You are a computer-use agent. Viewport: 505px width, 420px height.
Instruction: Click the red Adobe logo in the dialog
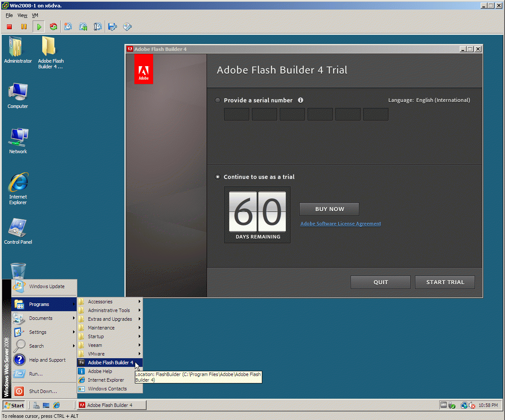(x=144, y=70)
